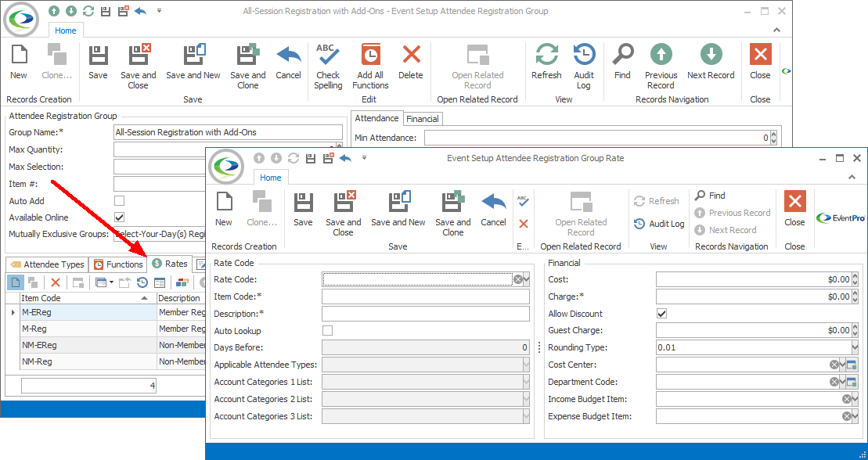Clear the Rate Code field with X icon
868x460 pixels.
[x=517, y=279]
